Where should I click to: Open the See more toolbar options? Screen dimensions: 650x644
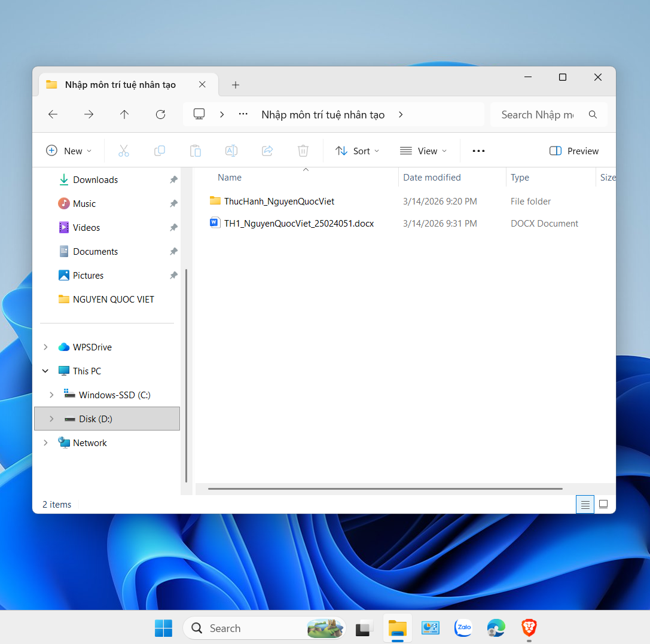pos(478,151)
